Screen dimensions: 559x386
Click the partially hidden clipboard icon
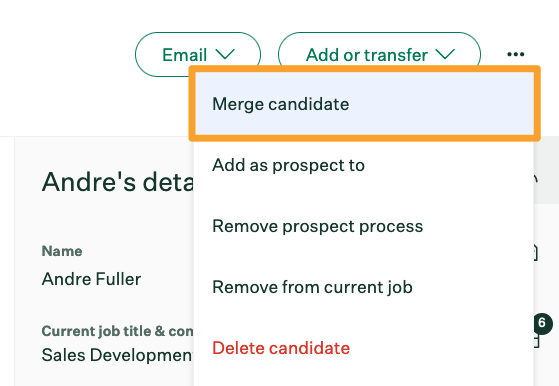(x=535, y=252)
